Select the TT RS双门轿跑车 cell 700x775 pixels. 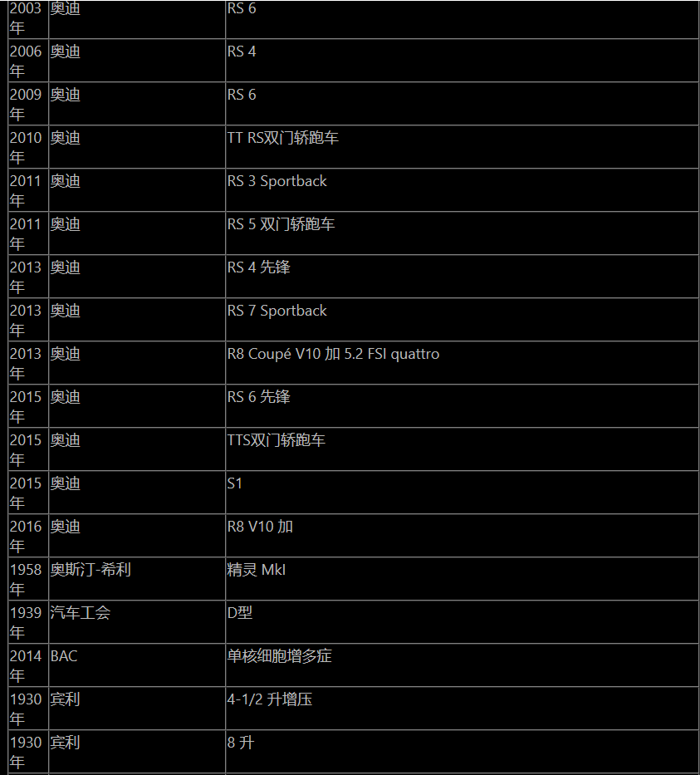click(x=462, y=147)
